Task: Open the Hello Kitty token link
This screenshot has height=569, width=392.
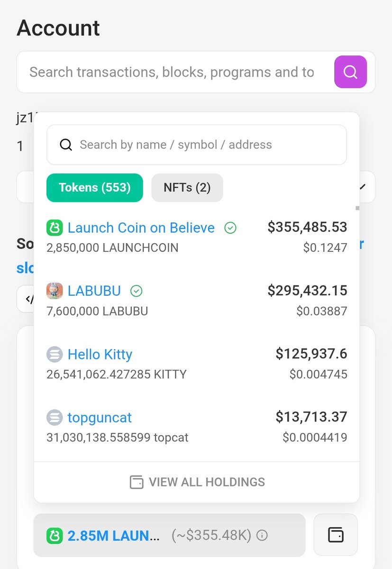Action: [100, 354]
